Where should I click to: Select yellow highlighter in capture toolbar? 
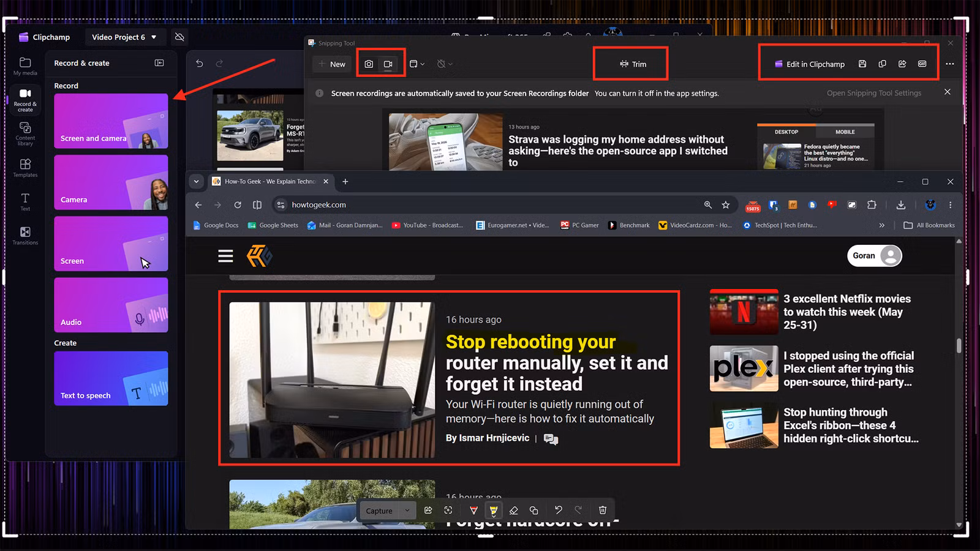pyautogui.click(x=493, y=510)
